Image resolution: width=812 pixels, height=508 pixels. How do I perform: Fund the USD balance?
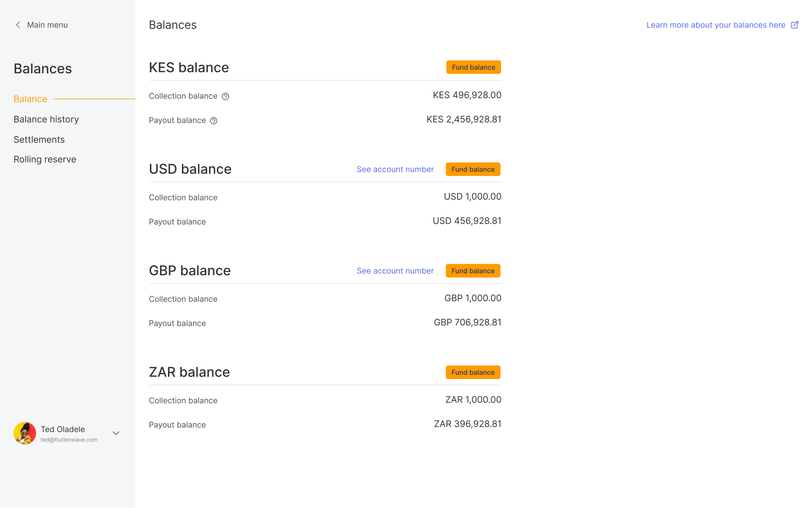coord(473,169)
